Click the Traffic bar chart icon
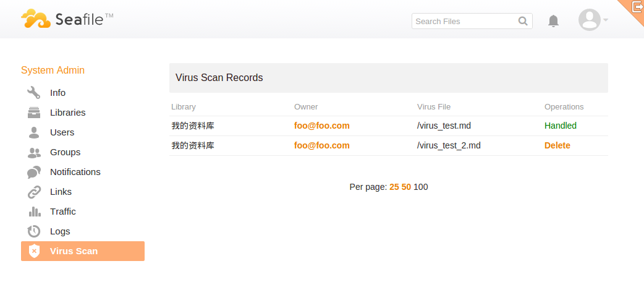 pyautogui.click(x=34, y=212)
